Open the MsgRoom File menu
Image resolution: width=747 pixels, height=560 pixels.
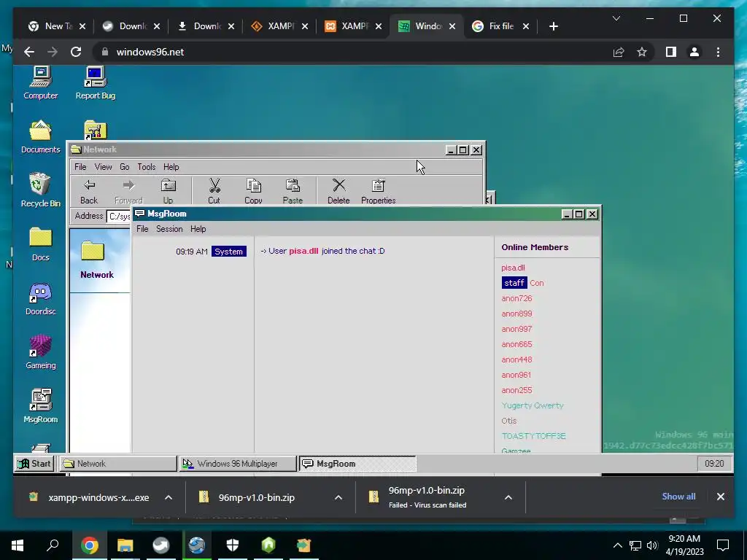pyautogui.click(x=142, y=228)
